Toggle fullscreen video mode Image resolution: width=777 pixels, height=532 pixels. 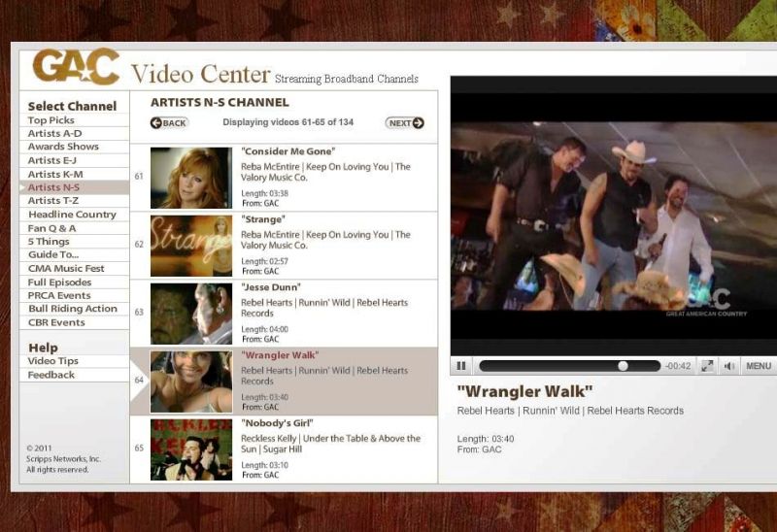click(707, 366)
